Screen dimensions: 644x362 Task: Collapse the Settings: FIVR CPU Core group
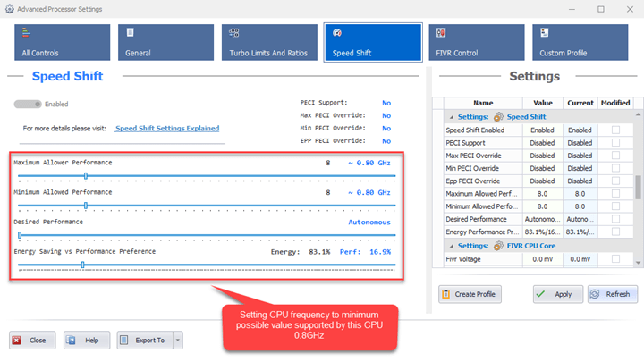(x=452, y=247)
